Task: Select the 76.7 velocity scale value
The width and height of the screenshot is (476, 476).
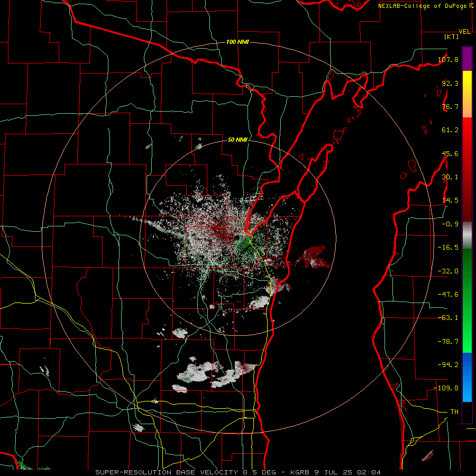Action: point(450,106)
